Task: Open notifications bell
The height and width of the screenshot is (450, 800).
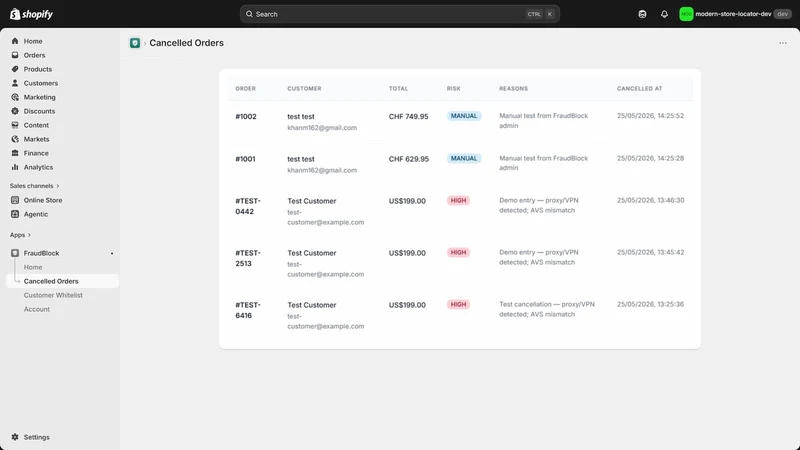Action: (x=664, y=14)
